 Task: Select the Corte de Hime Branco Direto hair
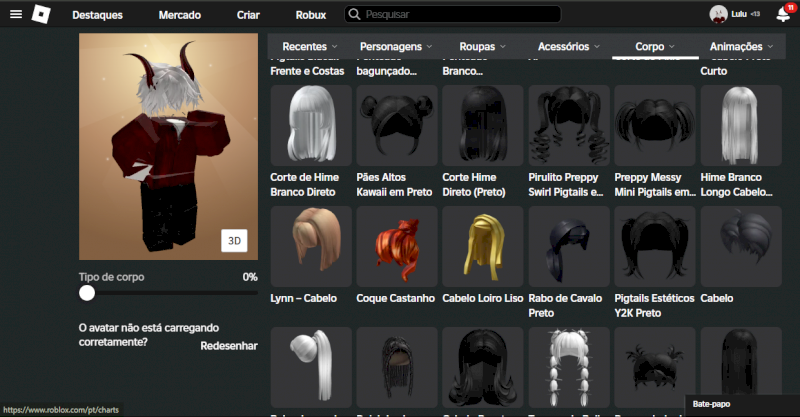(x=311, y=126)
